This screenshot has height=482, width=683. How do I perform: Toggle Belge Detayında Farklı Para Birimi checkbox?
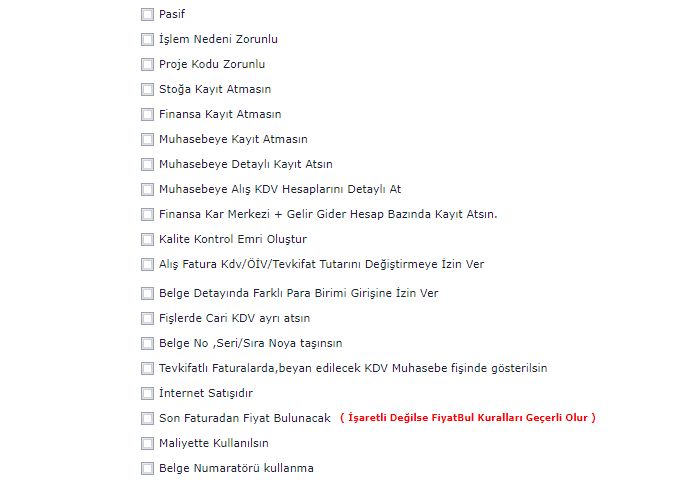tap(148, 294)
